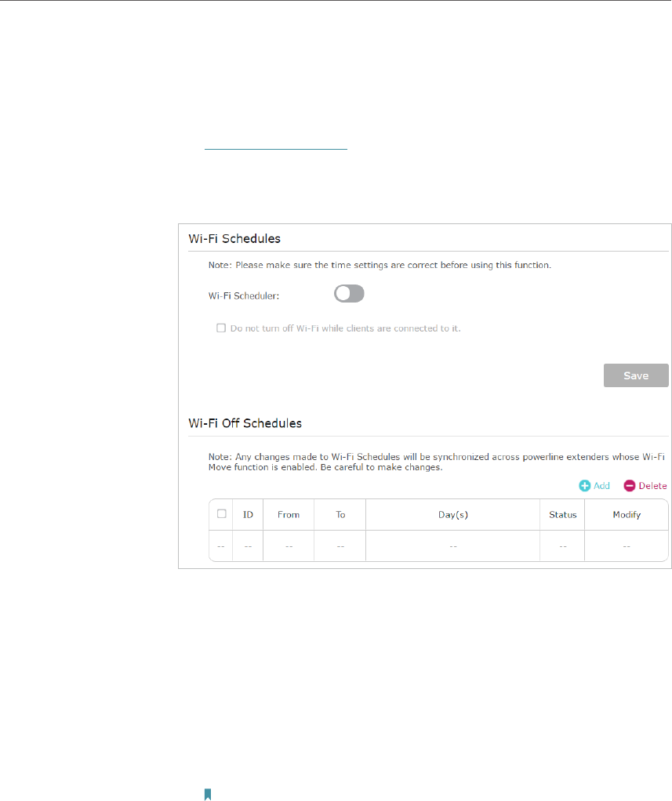Click the Day(s) column header

(x=452, y=515)
